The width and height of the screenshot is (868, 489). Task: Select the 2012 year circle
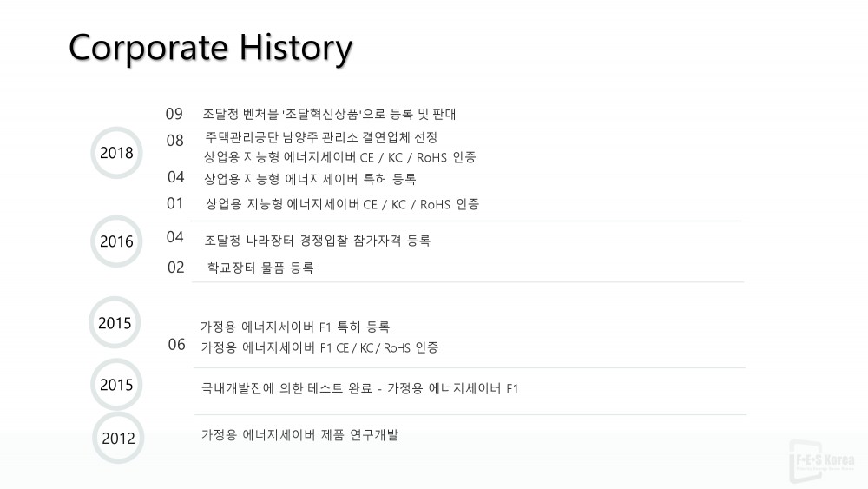click(x=118, y=438)
